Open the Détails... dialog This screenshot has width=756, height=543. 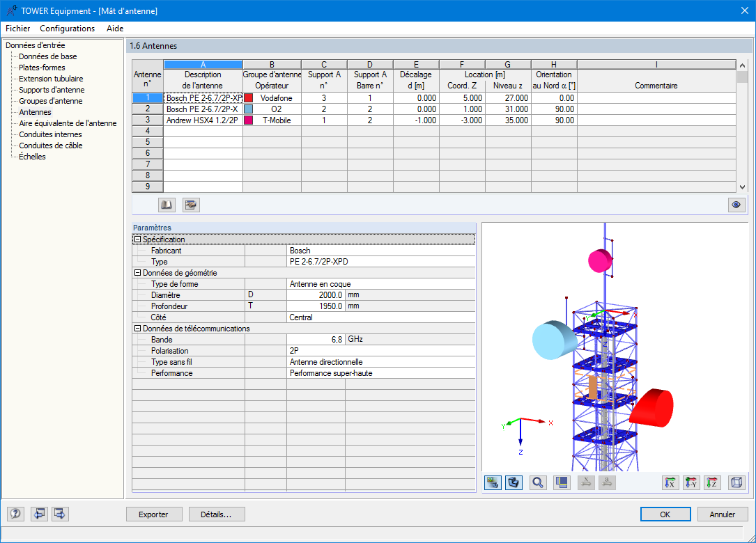(217, 514)
